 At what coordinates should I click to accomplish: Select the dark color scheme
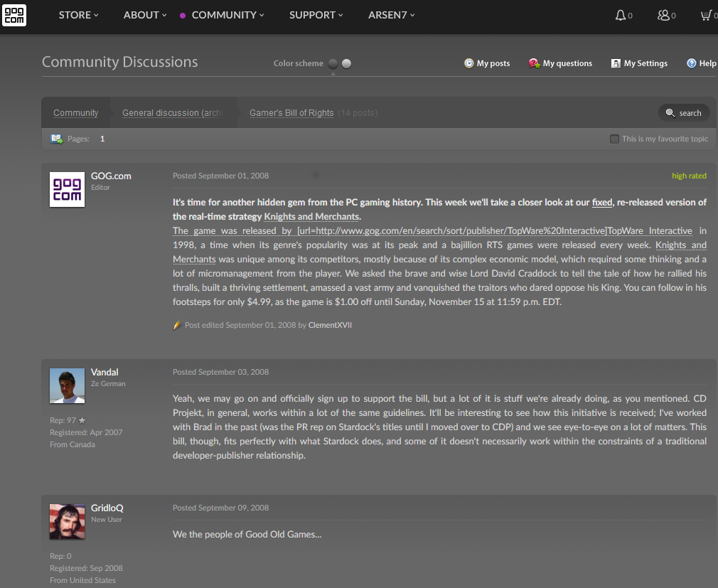333,64
